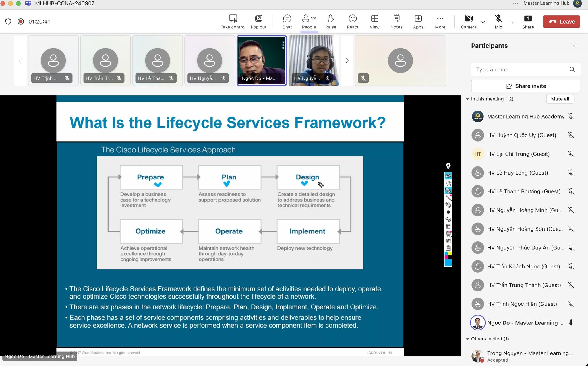The width and height of the screenshot is (588, 366).
Task: Pop out the shared content
Action: coord(258,22)
